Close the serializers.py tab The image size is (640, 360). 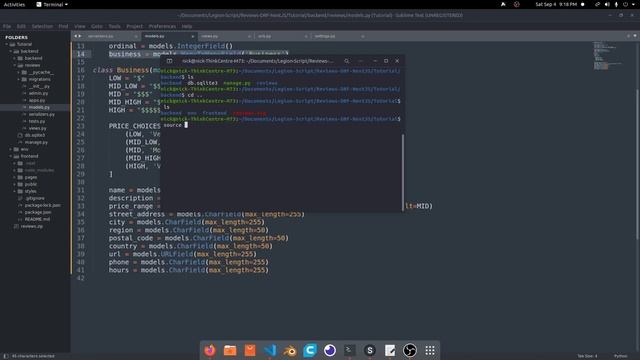pos(136,36)
